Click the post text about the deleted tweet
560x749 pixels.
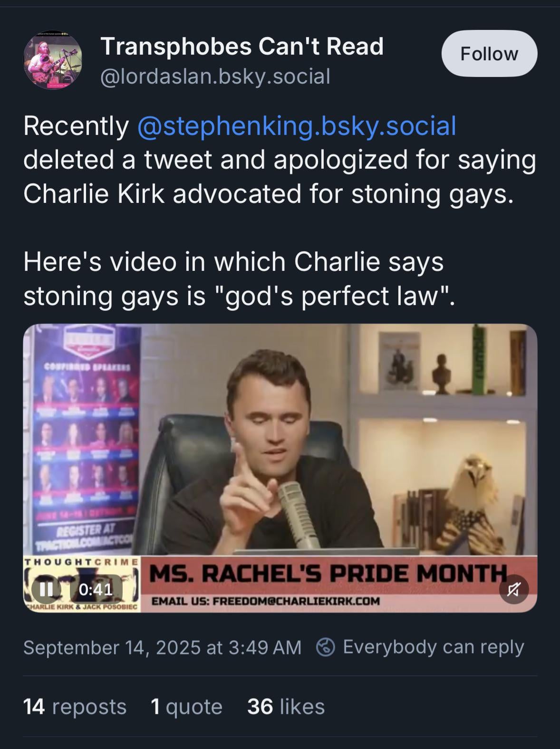point(280,160)
